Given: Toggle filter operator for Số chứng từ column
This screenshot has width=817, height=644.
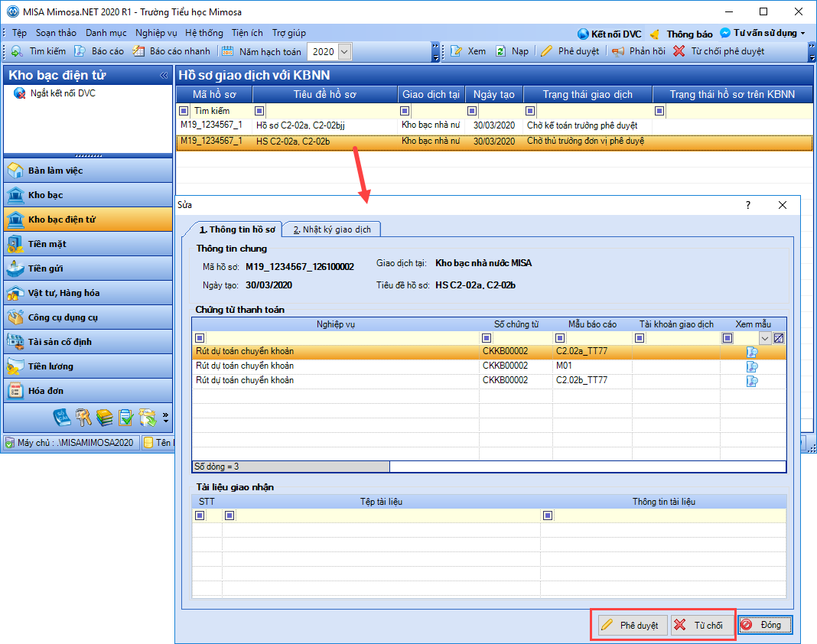Looking at the screenshot, I should [x=486, y=338].
